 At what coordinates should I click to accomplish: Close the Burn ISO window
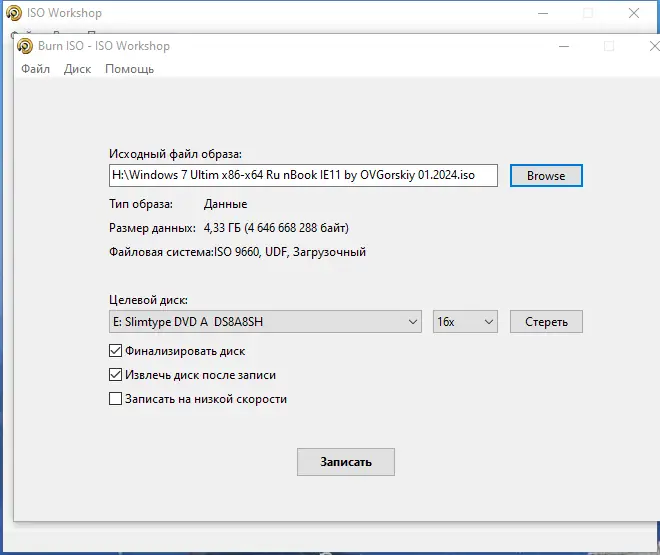click(654, 46)
